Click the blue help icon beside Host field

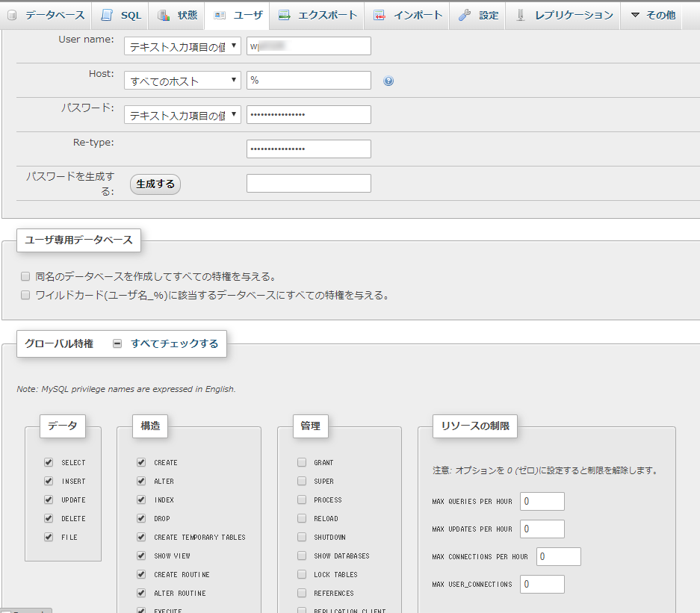[388, 81]
